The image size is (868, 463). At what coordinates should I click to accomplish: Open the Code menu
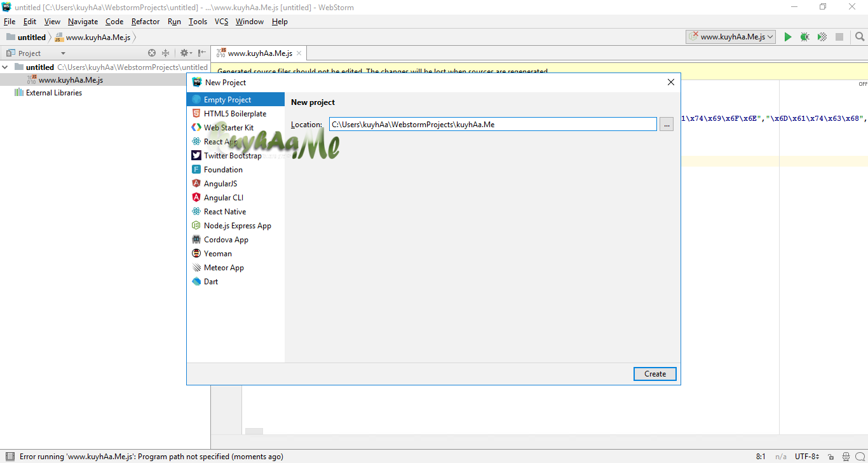click(114, 22)
